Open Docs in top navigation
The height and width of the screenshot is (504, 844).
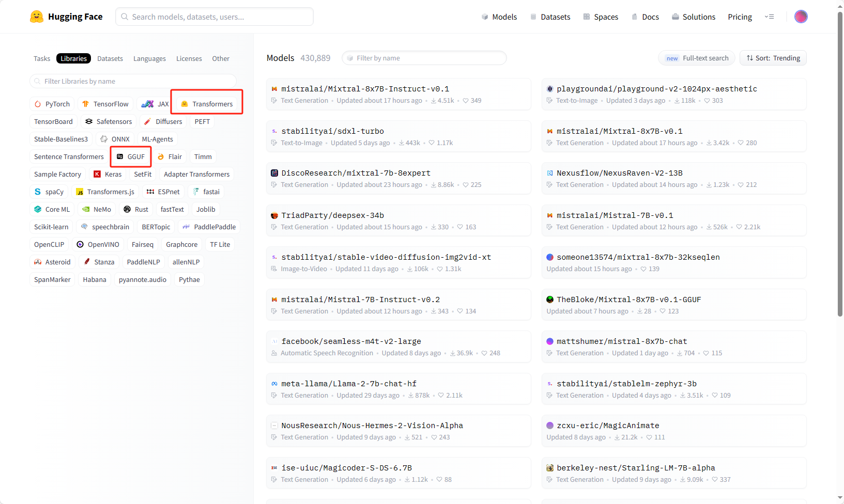click(646, 17)
